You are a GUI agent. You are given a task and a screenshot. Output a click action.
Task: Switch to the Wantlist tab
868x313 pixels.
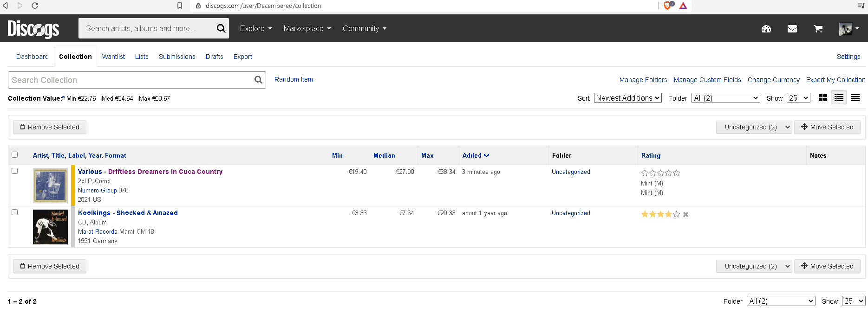[113, 57]
